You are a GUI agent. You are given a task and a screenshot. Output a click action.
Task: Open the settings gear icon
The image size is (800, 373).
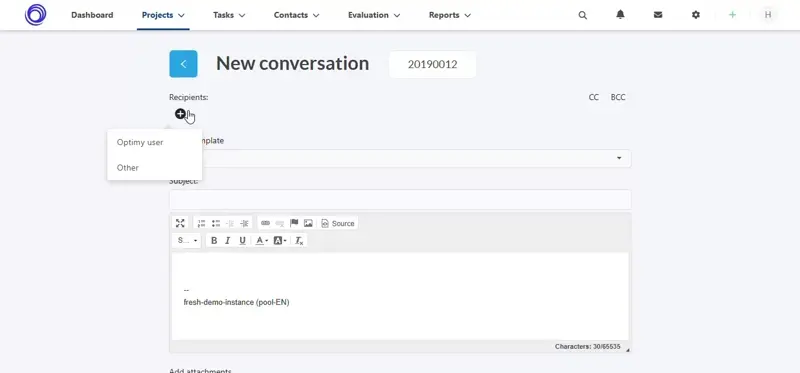click(696, 15)
